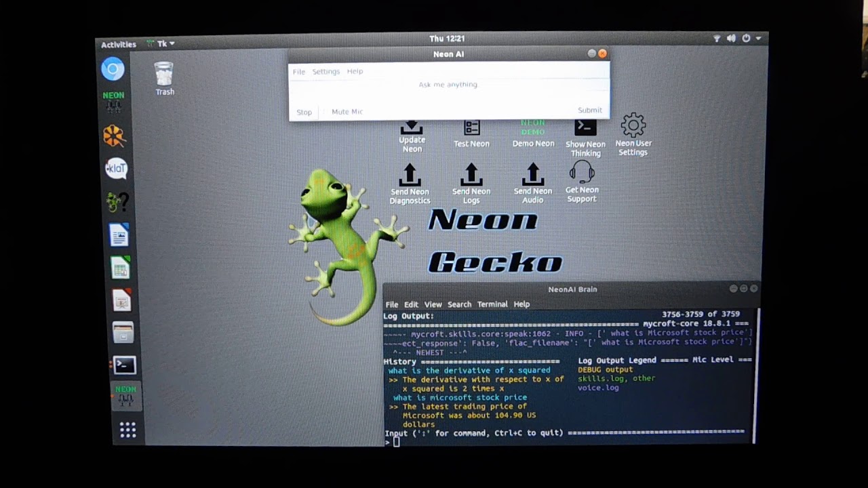868x488 pixels.
Task: Open the klat chat dock icon
Action: (x=116, y=168)
